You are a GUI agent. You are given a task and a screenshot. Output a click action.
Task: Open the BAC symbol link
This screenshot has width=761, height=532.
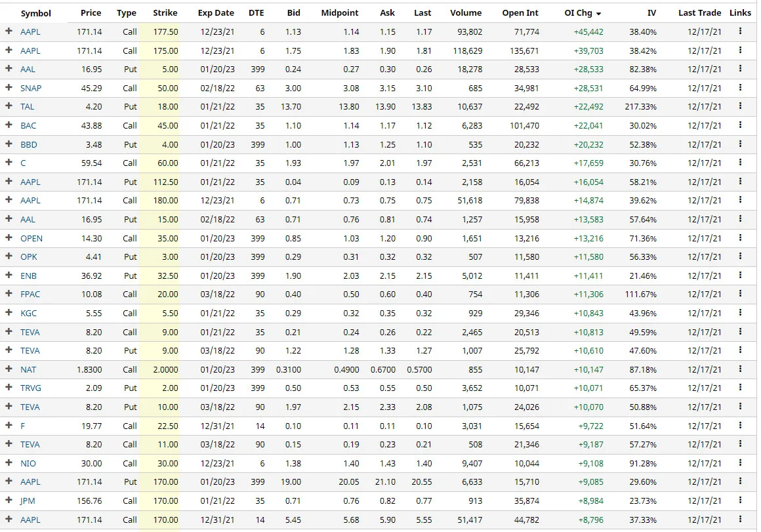28,125
